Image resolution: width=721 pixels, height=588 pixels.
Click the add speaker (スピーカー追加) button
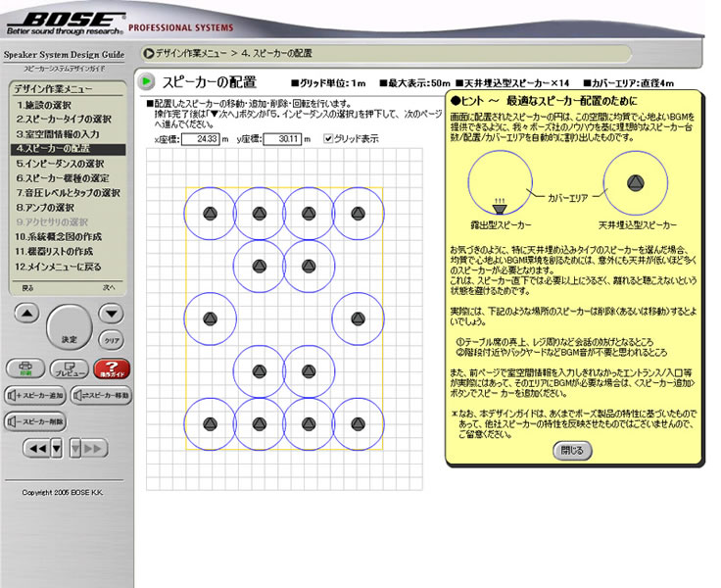click(36, 395)
